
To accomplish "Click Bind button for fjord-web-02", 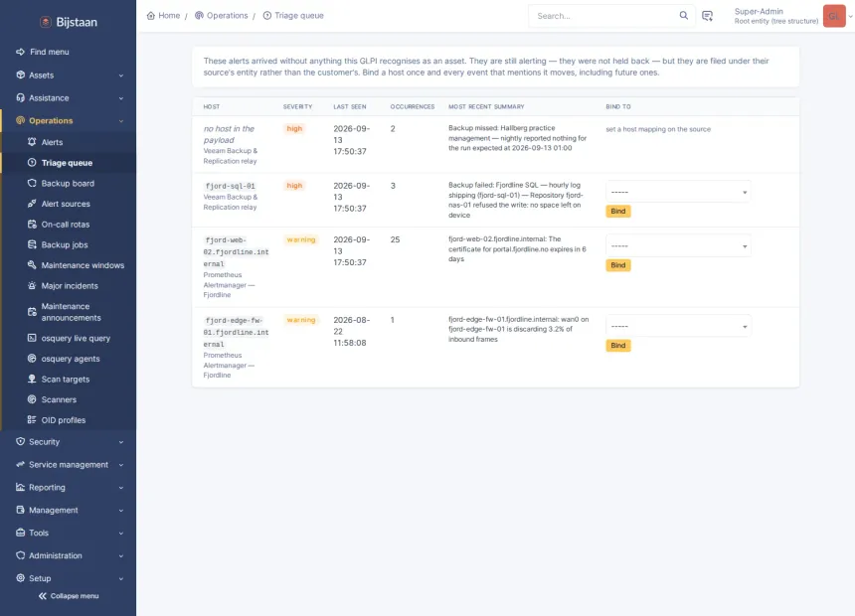I will (617, 265).
